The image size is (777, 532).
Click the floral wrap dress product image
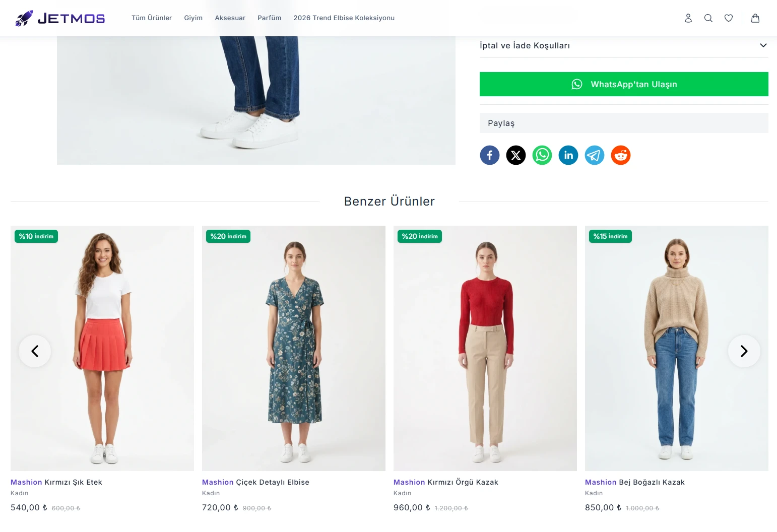click(x=294, y=348)
